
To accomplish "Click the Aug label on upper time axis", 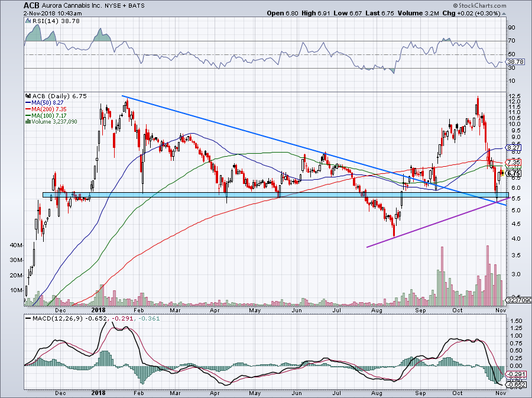I will pos(377,310).
